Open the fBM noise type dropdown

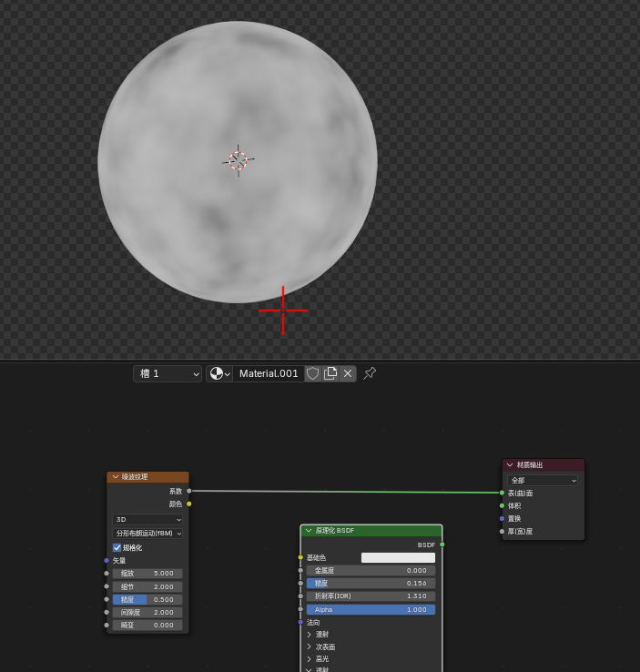147,534
